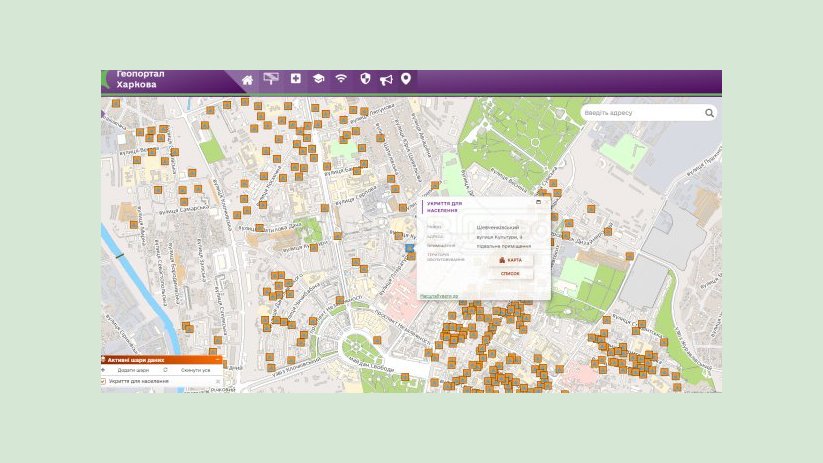The height and width of the screenshot is (463, 823).
Task: Click the refresh icon beside Скинути усе
Action: (x=165, y=370)
